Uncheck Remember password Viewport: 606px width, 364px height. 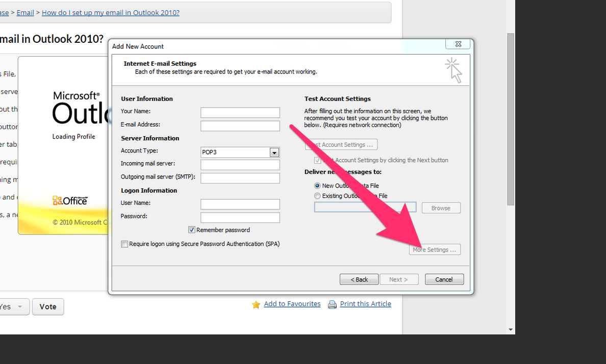click(x=191, y=229)
